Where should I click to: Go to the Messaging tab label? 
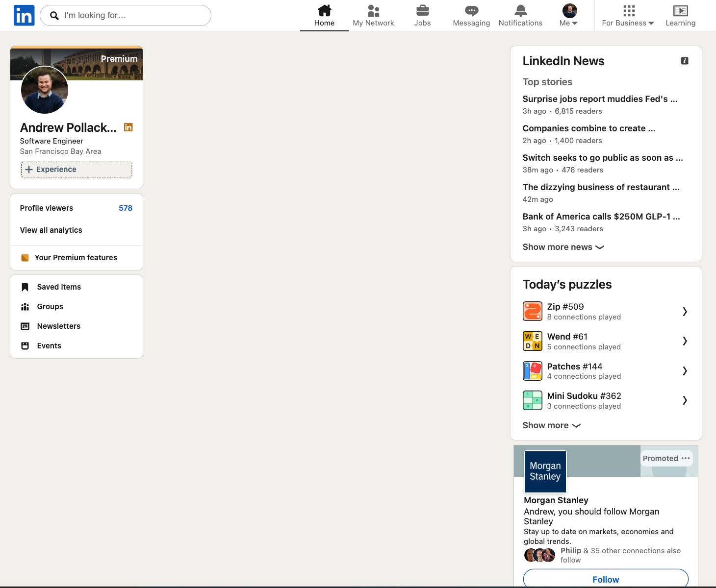[x=472, y=23]
